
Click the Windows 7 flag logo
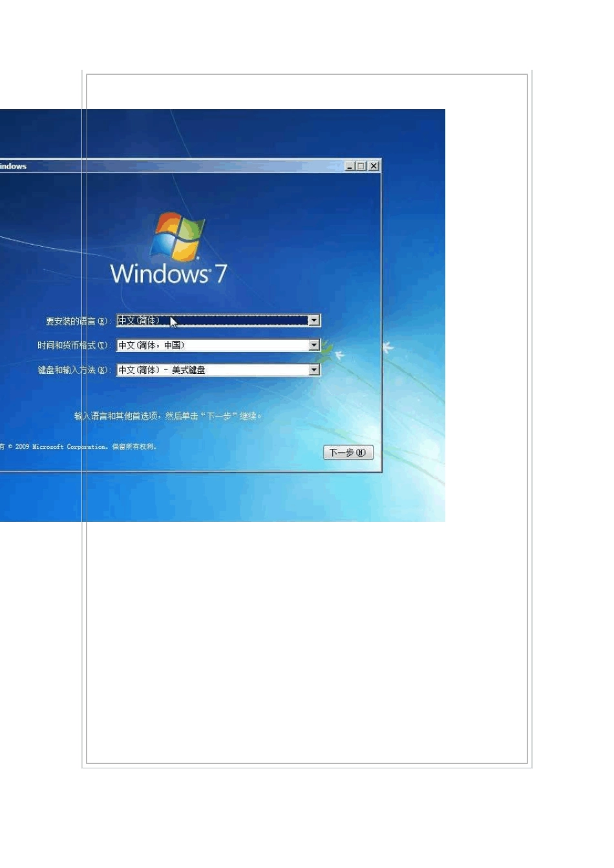177,236
